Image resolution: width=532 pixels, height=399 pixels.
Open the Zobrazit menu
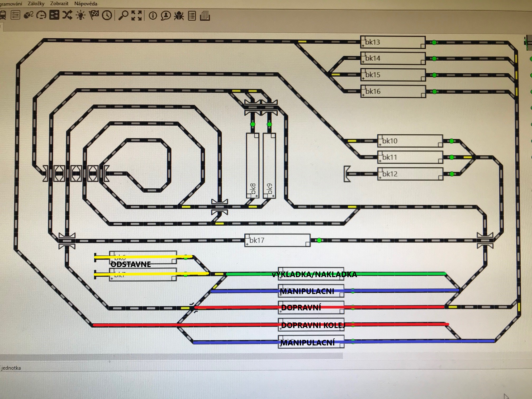[59, 4]
